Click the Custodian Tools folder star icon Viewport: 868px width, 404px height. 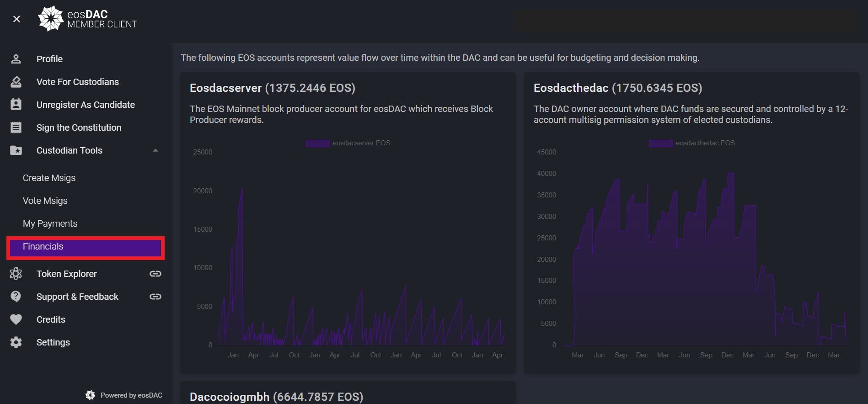[16, 150]
